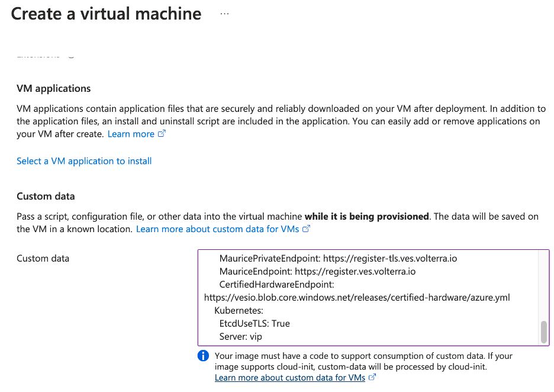Click the external link icon on the bottom learn more link
This screenshot has width=554, height=392.
pos(373,377)
